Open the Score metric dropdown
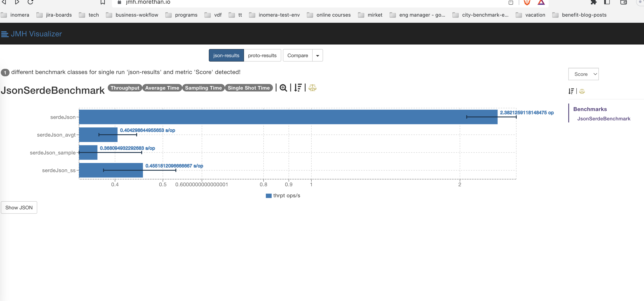Image resolution: width=644 pixels, height=301 pixels. coord(583,74)
